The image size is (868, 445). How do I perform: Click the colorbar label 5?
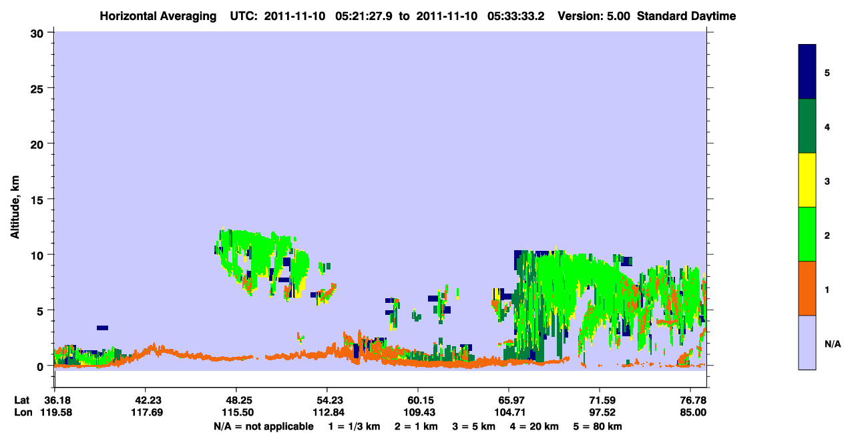827,72
